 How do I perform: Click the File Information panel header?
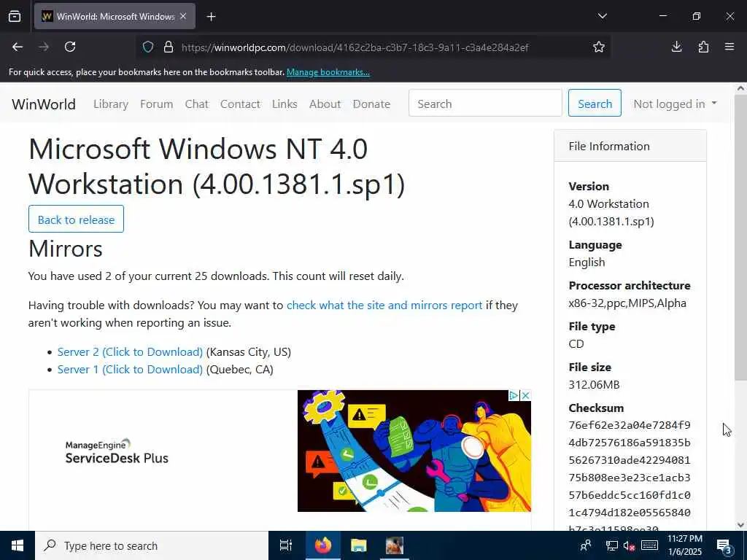(x=630, y=146)
